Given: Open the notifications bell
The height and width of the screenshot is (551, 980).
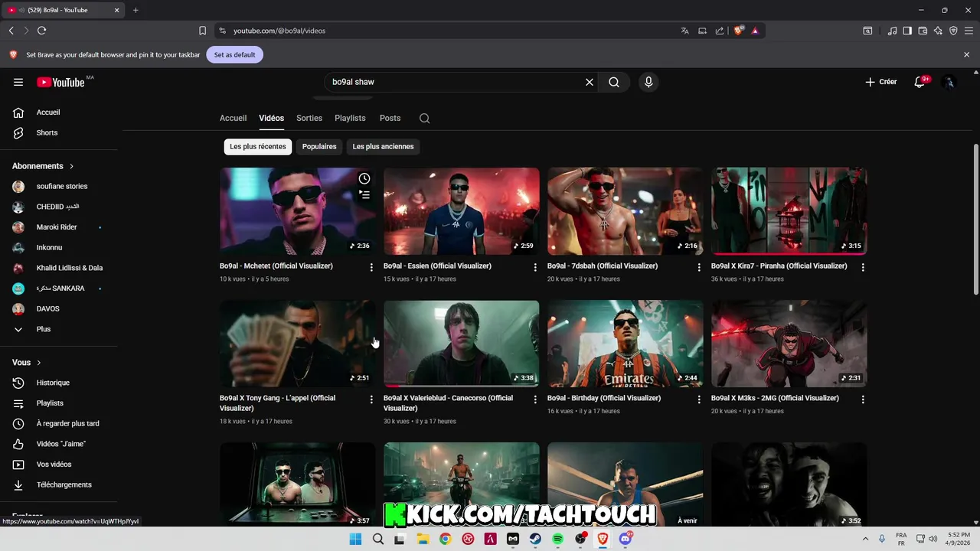Looking at the screenshot, I should pos(920,82).
